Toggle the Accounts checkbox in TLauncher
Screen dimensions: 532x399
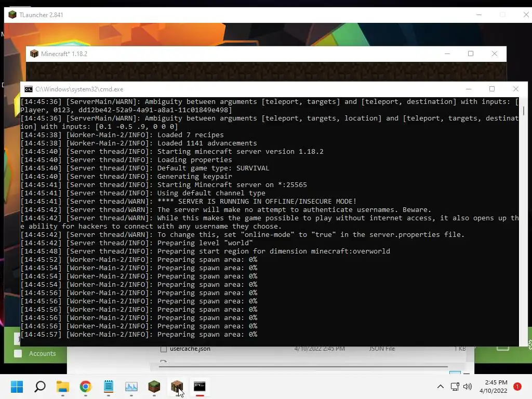[18, 353]
